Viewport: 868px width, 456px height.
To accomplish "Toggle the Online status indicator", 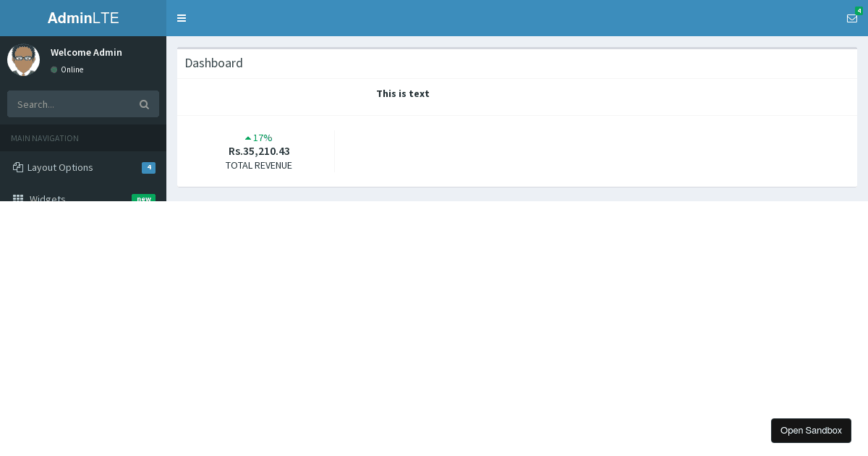I will pos(54,69).
